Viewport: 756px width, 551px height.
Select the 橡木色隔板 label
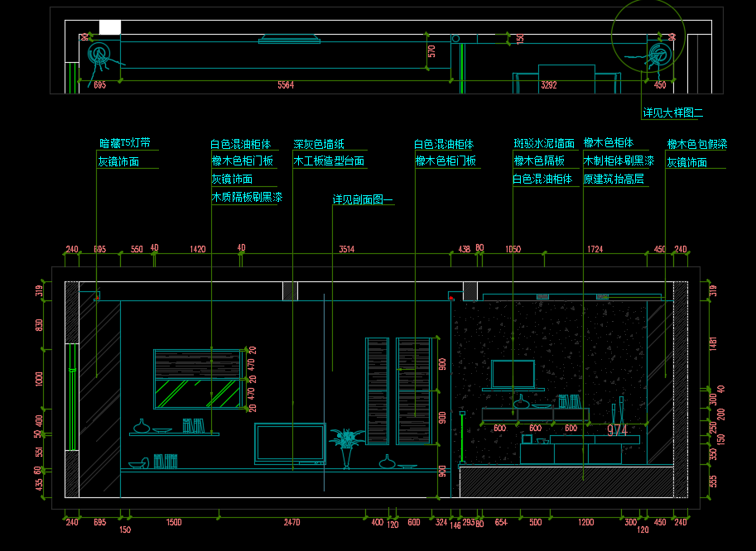click(539, 161)
